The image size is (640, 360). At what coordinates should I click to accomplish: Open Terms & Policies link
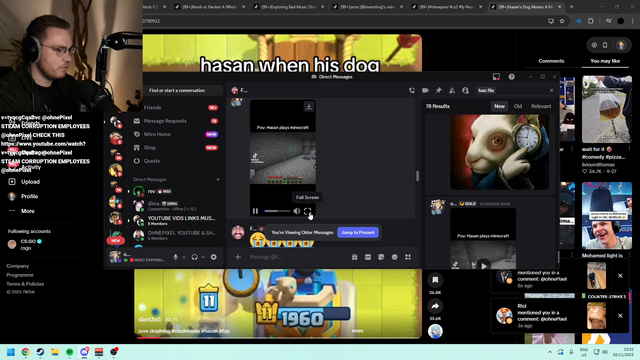(25, 284)
